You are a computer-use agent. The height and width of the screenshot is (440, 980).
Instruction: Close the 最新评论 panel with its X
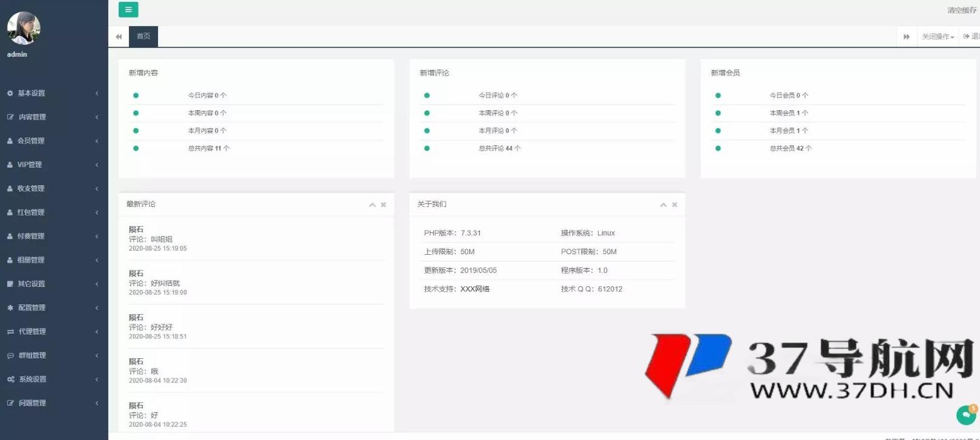tap(383, 205)
